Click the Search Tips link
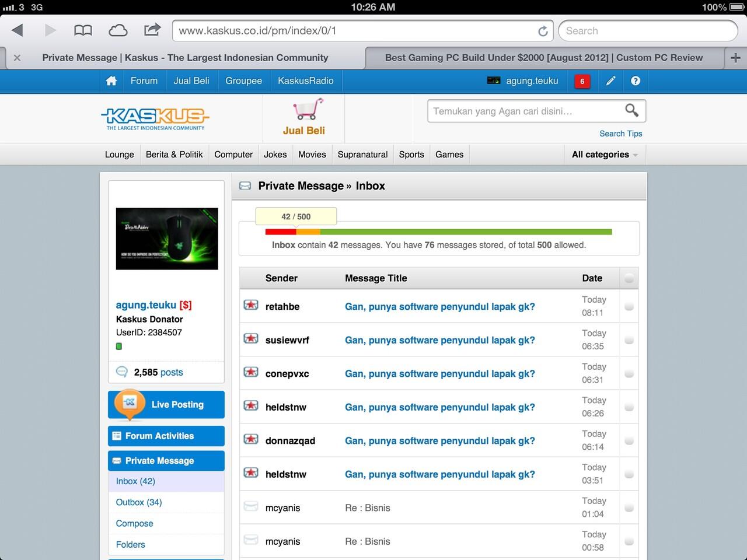 pos(621,134)
